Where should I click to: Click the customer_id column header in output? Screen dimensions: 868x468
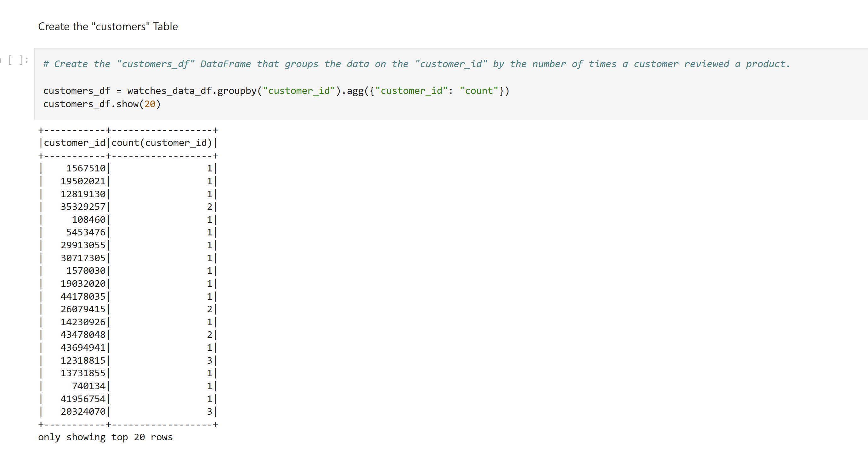(x=75, y=143)
